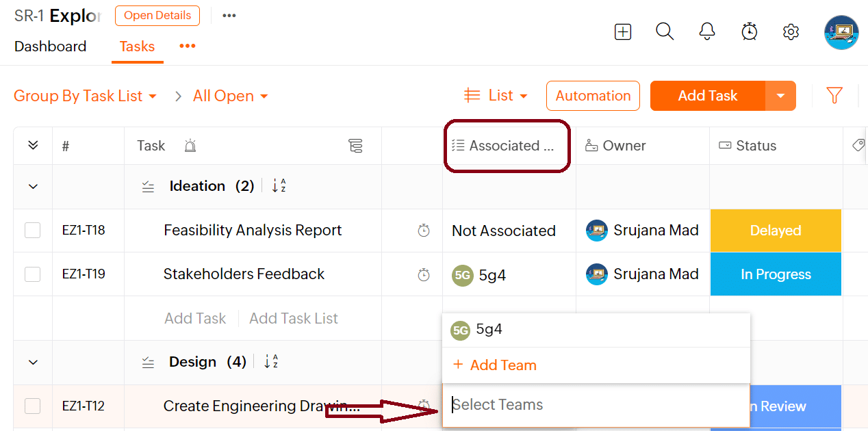Image resolution: width=868 pixels, height=431 pixels.
Task: Start timer for Stakeholders Feedback
Action: 424,274
